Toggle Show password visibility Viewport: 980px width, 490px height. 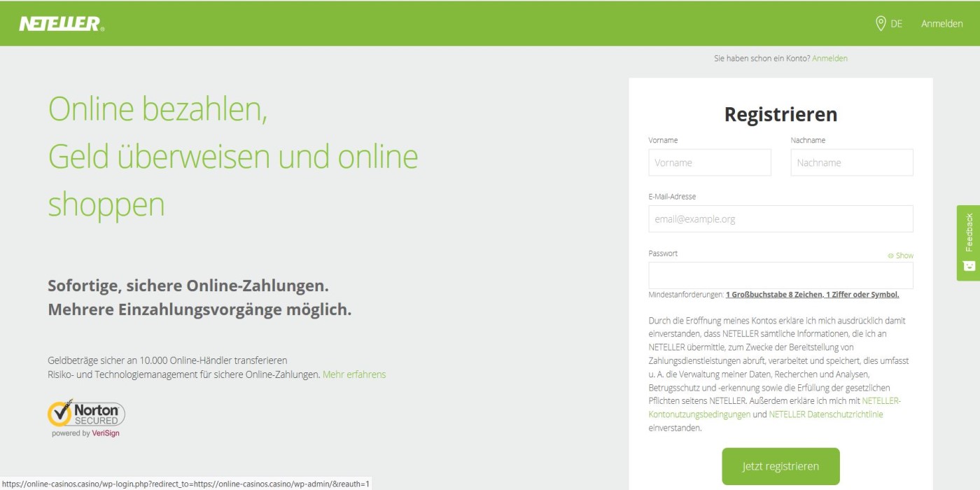pos(900,255)
